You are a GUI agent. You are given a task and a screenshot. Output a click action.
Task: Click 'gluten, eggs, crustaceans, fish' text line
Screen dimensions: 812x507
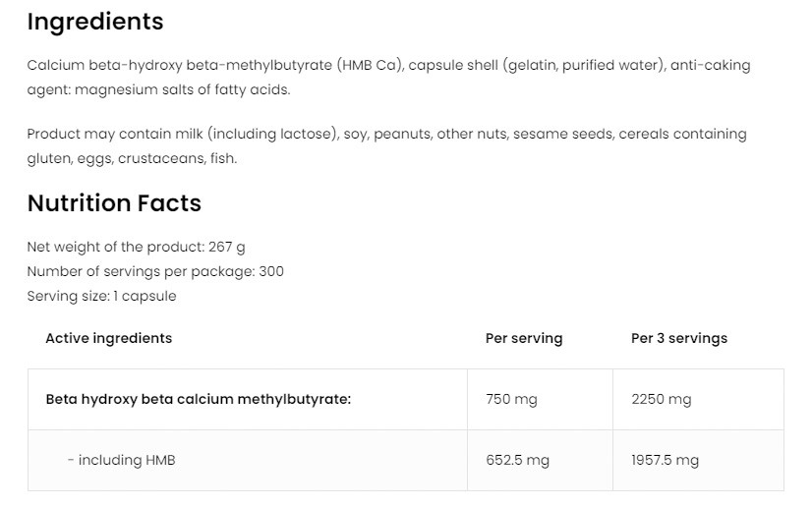point(132,158)
